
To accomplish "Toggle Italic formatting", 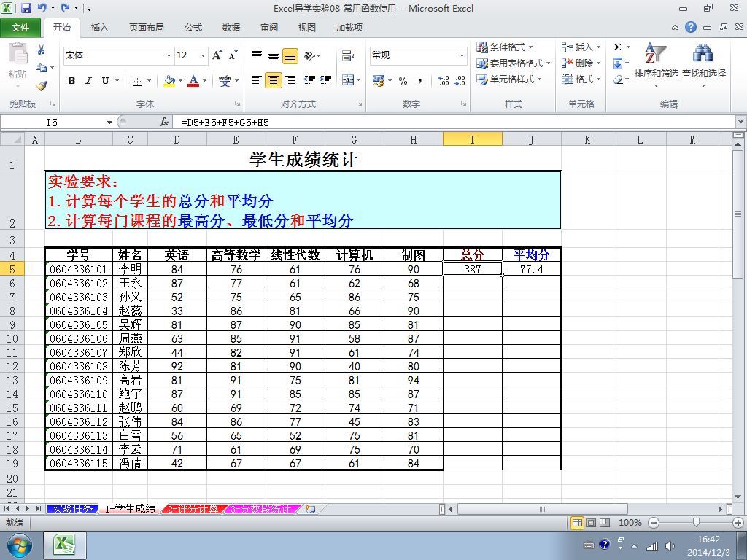I will [x=88, y=80].
